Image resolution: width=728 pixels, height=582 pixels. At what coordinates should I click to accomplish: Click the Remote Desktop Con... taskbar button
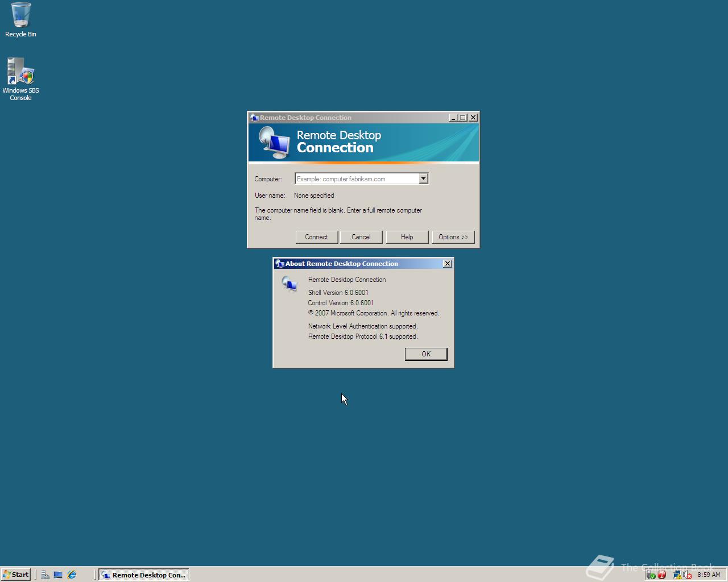(x=144, y=575)
